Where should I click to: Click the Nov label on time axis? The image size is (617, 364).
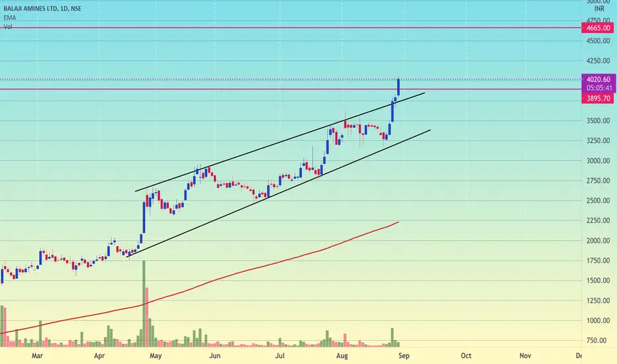tap(526, 356)
